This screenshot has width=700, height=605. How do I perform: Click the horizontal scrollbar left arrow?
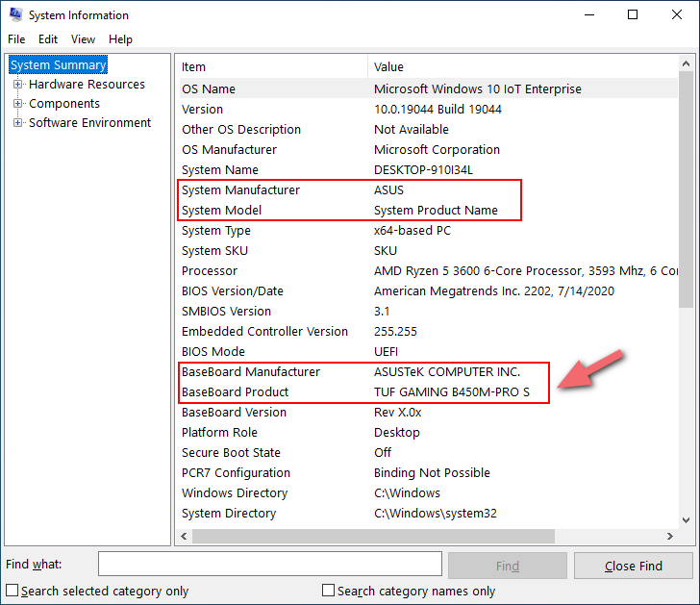pyautogui.click(x=184, y=536)
